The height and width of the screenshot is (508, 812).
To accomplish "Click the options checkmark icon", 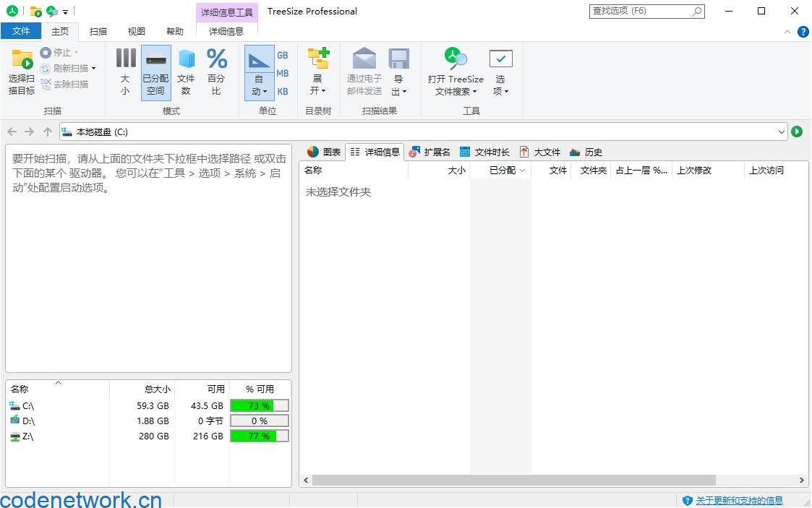I will click(x=500, y=59).
